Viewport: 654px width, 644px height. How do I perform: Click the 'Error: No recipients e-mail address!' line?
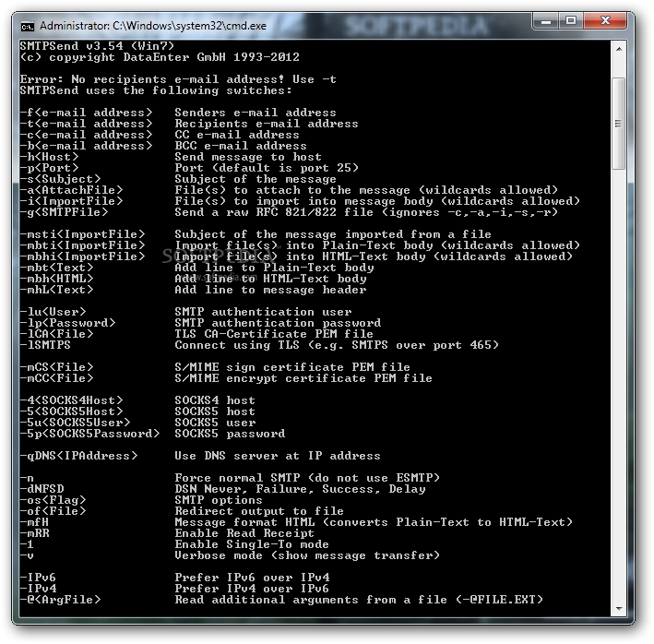(x=178, y=79)
